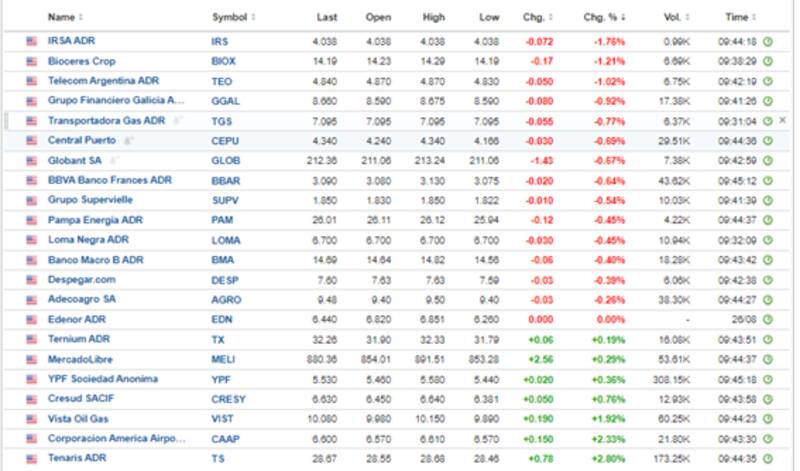
Task: Click the BIOX symbol cell
Action: [223, 61]
